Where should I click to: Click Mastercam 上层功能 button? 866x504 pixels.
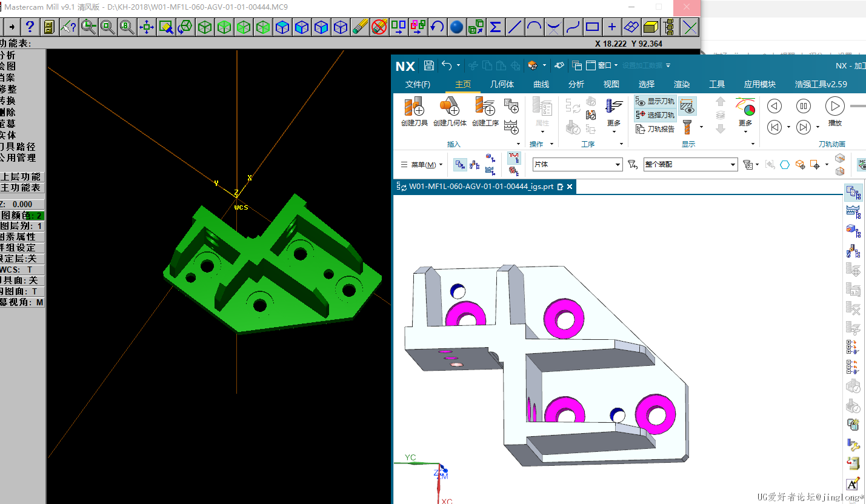tap(22, 177)
